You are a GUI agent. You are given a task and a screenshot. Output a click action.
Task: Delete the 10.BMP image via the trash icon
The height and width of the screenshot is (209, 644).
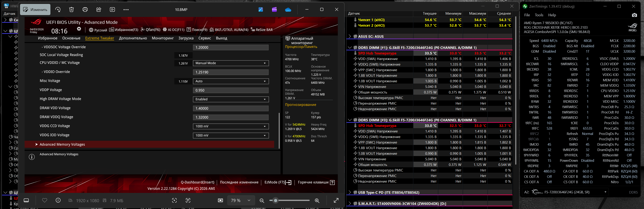coord(71,9)
